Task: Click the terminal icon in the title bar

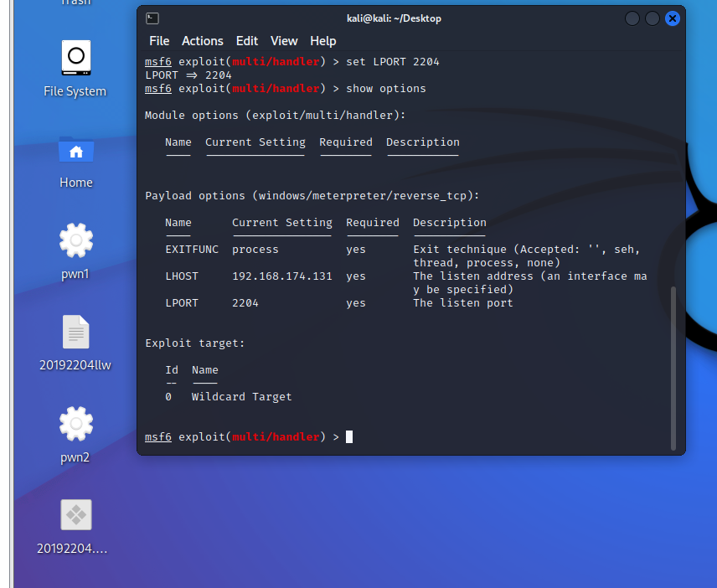Action: pyautogui.click(x=152, y=18)
